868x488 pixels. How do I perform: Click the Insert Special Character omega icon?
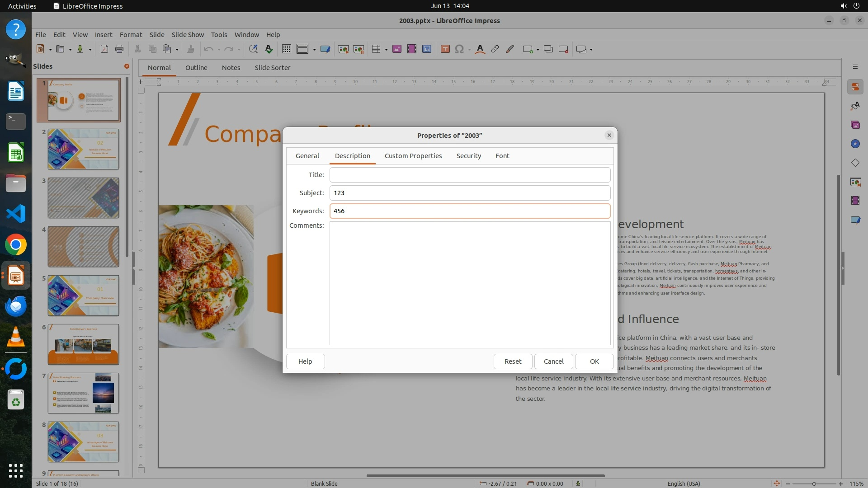click(459, 49)
